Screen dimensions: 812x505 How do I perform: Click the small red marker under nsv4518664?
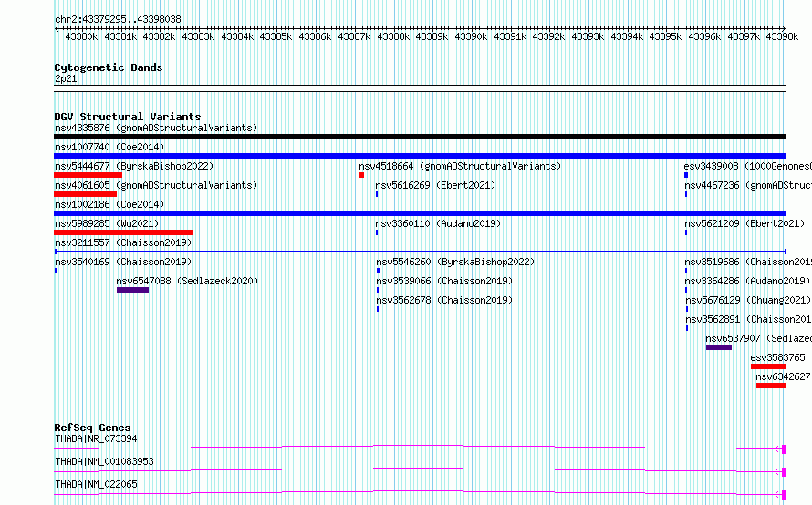(361, 175)
